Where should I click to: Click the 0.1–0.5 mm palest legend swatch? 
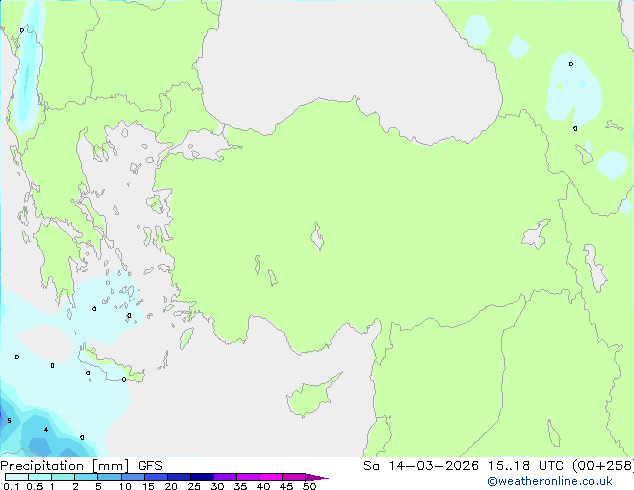pos(17,477)
